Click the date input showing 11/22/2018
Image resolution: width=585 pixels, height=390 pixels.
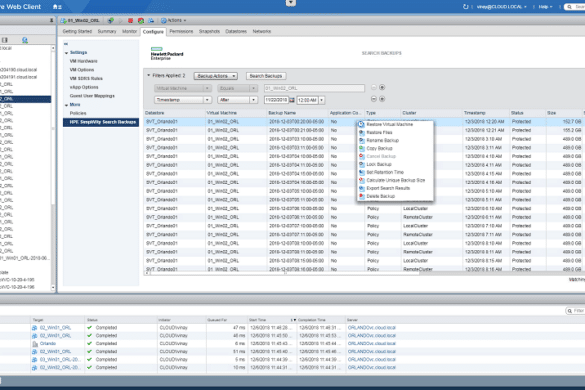(276, 100)
